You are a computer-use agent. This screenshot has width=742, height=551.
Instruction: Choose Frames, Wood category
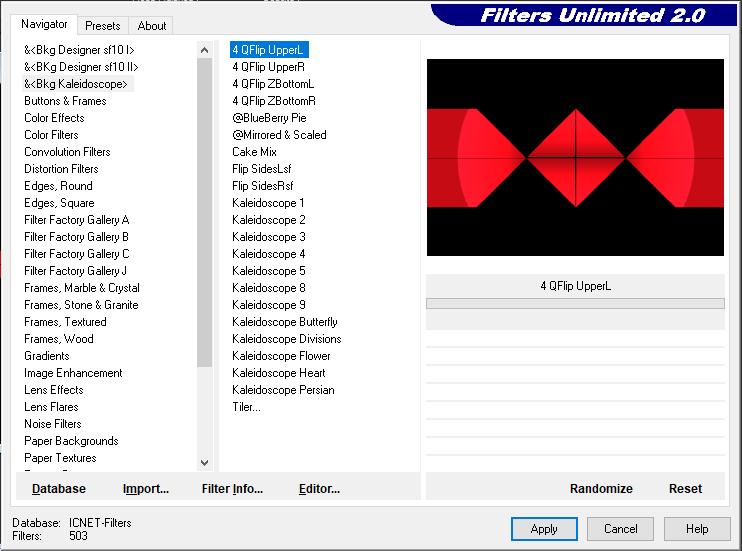point(59,339)
